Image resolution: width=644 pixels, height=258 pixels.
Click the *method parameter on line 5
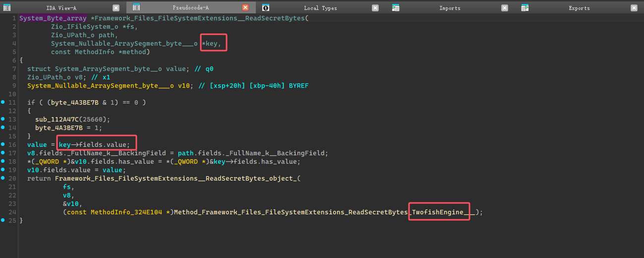pos(132,52)
